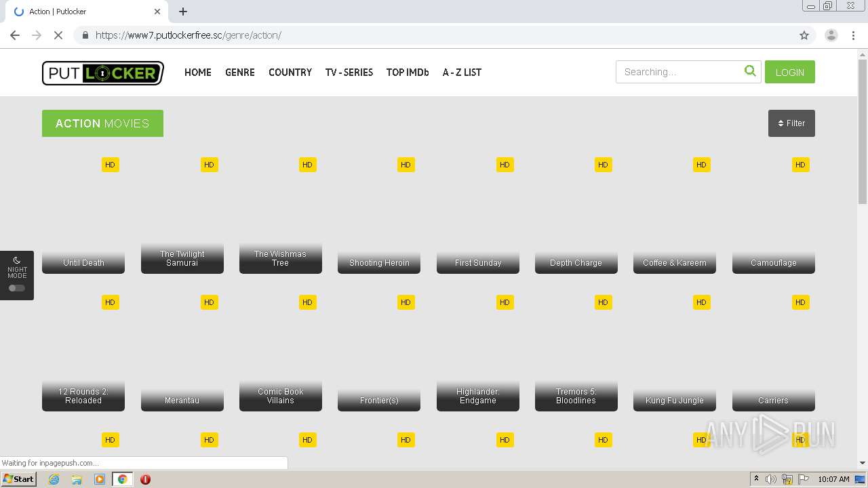Screen dimensions: 868x488
Task: Click the padlock site info icon
Action: 85,35
